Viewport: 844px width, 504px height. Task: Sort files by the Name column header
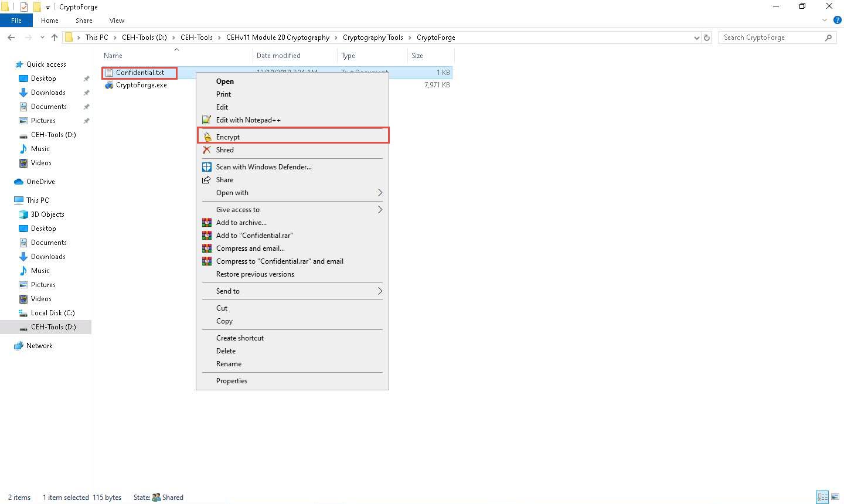(x=113, y=56)
